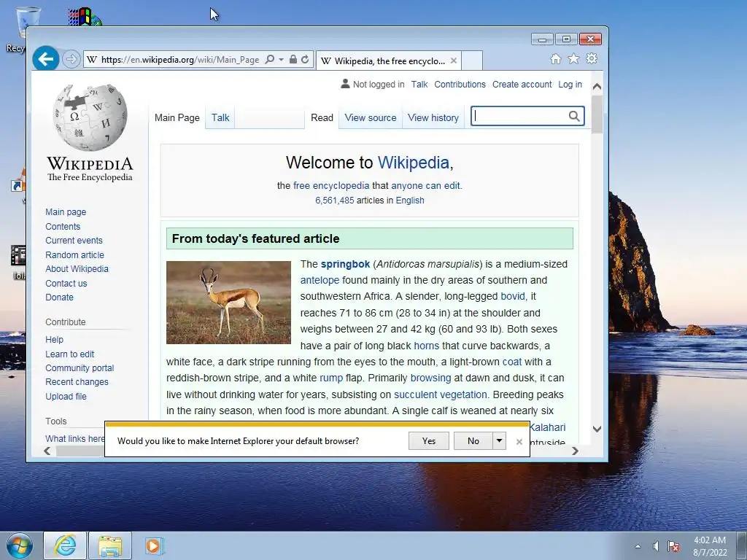Open the address bar autocomplete dropdown arrow

pos(281,60)
